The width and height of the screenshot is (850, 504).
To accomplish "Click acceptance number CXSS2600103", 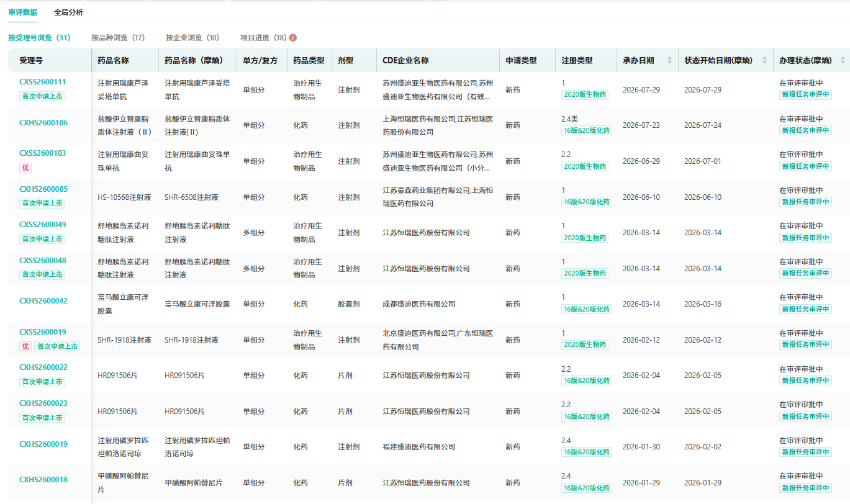I will 42,153.
